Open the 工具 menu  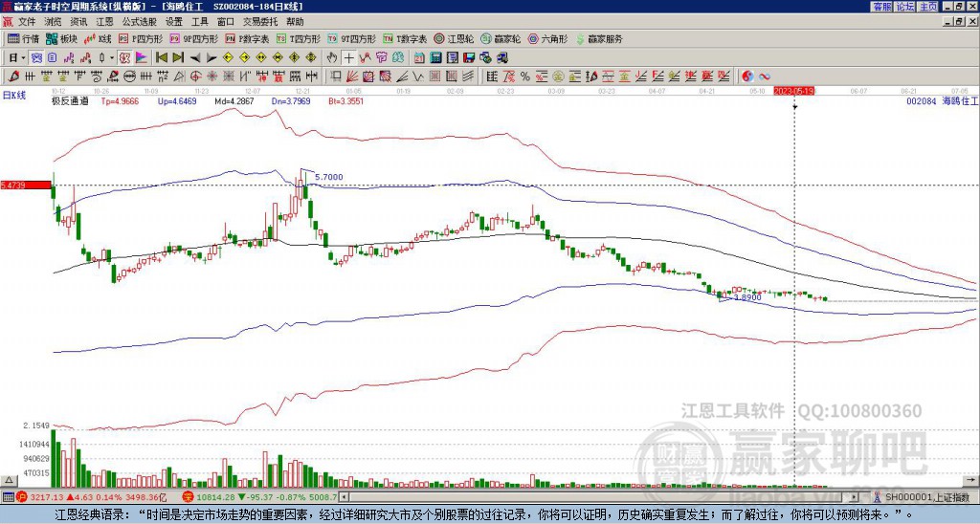[x=200, y=22]
